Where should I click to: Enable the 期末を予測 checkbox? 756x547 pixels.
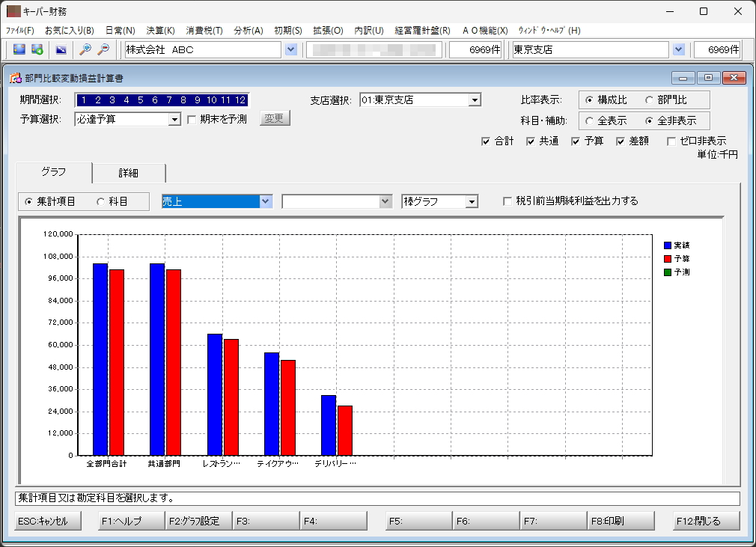[192, 120]
